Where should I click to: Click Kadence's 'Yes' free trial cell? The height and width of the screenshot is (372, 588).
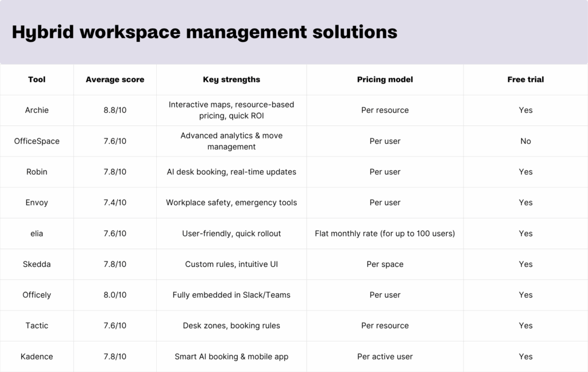(x=525, y=356)
